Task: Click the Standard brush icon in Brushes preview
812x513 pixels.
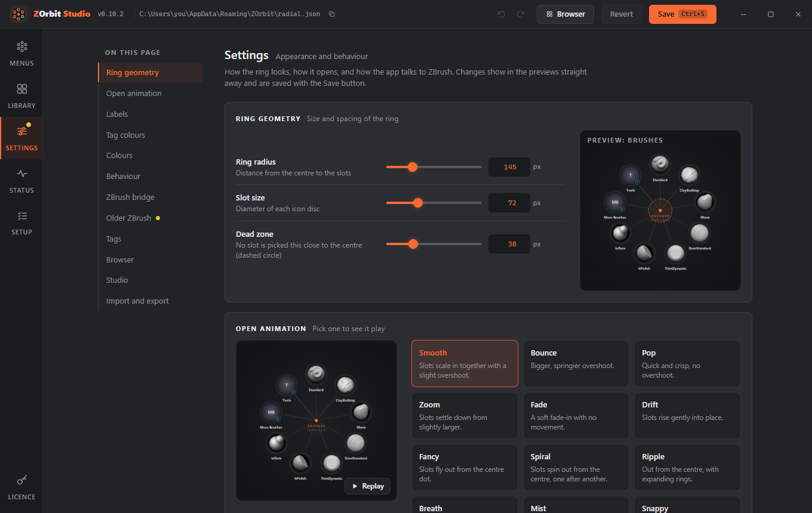Action: [x=660, y=164]
